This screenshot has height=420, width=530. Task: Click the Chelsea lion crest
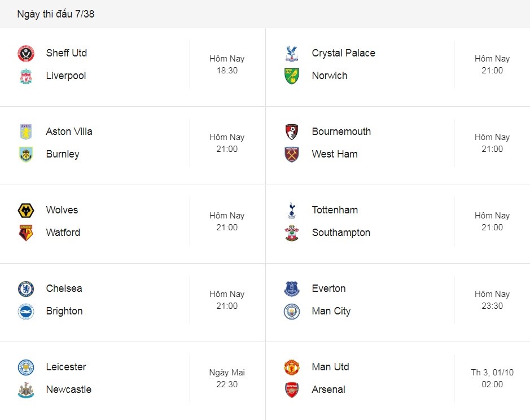26,289
